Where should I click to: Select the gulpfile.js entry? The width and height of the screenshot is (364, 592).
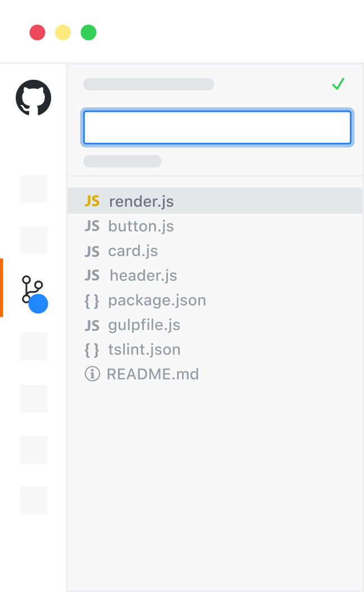144,325
